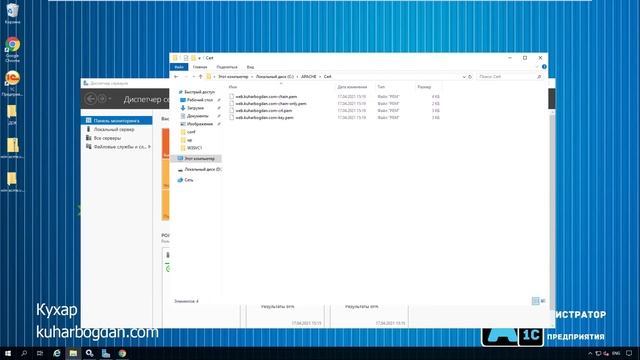Switch to large icons view layout icon
Image resolution: width=640 pixels, height=360 pixels.
(543, 301)
